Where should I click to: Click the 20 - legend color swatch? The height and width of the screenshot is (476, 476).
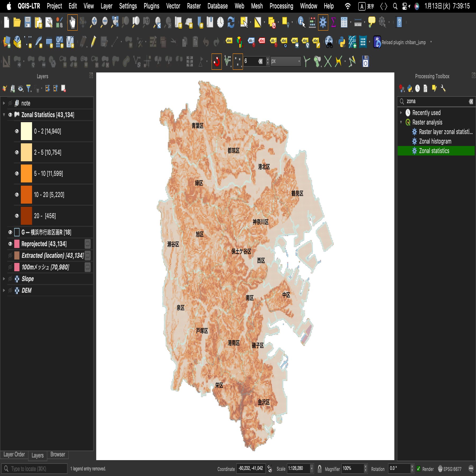point(26,216)
